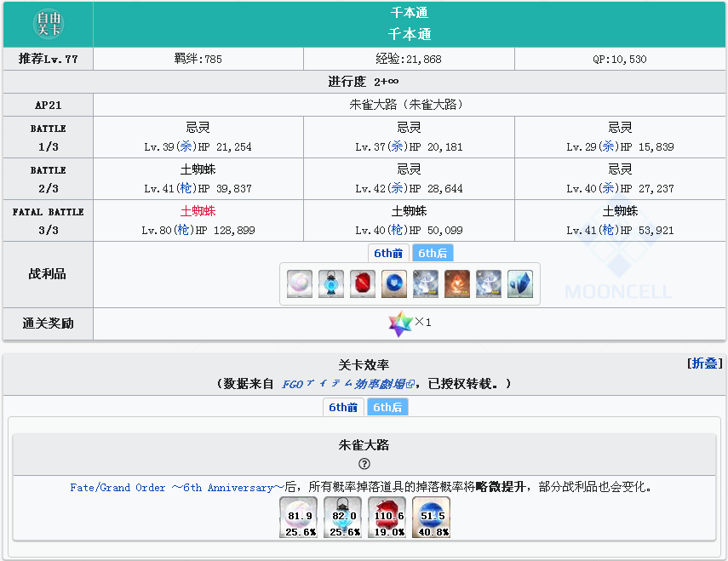
Task: Click the 枪 class link for Lv.80 土蜘蛛
Action: click(x=183, y=230)
